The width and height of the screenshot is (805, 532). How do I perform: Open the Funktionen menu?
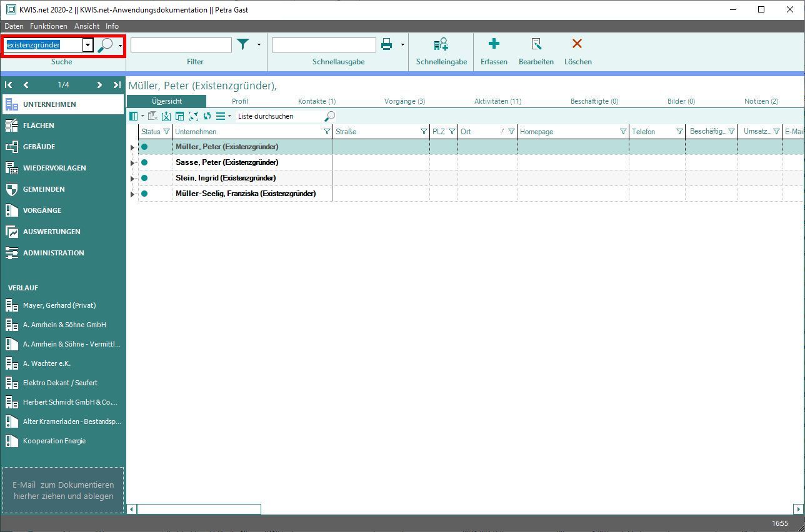(49, 26)
